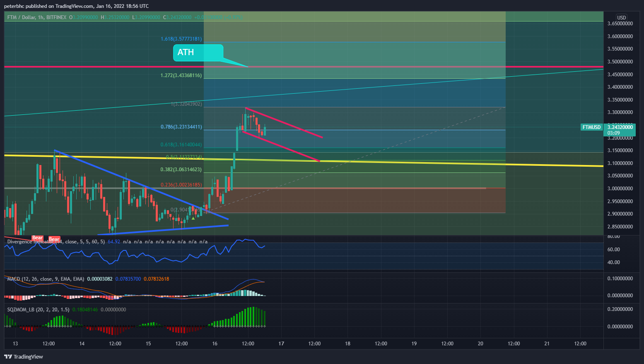Click the closing price C 3.24320000 in header
Screen dimensions: 644x364
(177, 17)
